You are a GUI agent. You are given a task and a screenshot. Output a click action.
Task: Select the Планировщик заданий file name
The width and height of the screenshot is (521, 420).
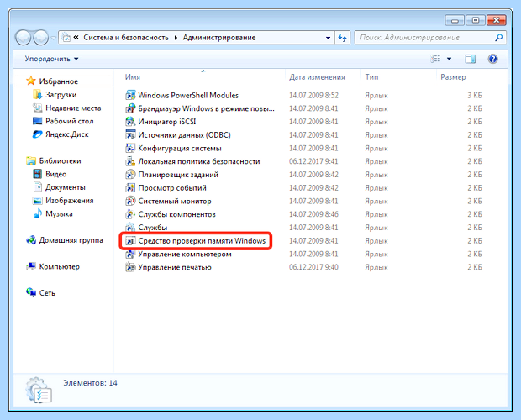[x=178, y=175]
